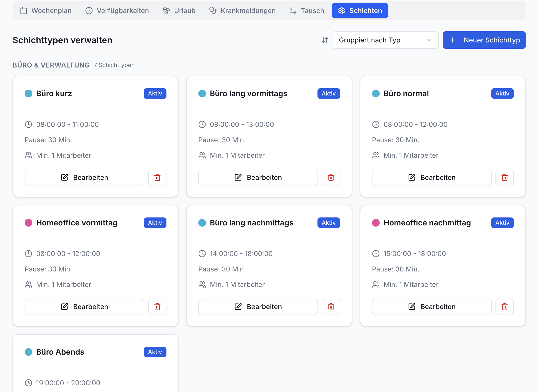
Task: Click the employees icon on Büro normal card
Action: pos(376,155)
